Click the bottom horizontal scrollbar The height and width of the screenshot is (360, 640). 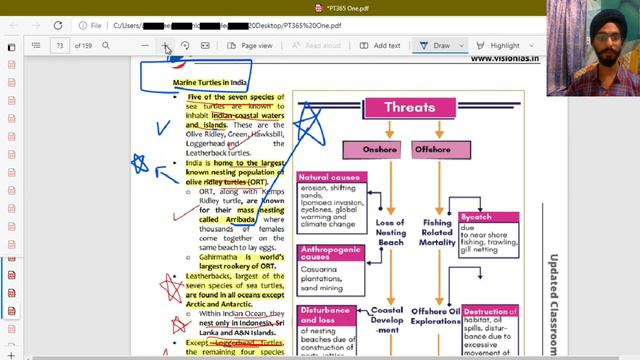(x=324, y=358)
